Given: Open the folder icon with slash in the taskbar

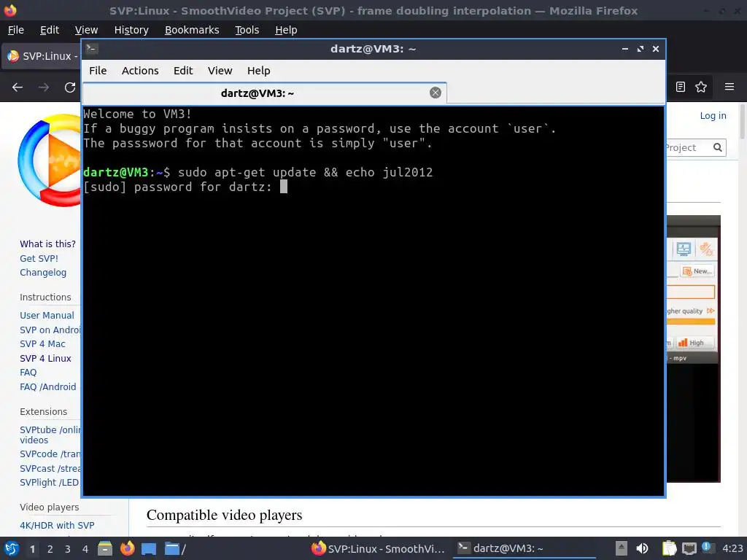Looking at the screenshot, I should (x=175, y=548).
